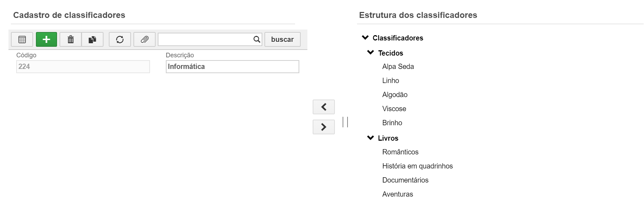The height and width of the screenshot is (204, 644).
Task: Add new classifier with green plus
Action: pos(46,39)
